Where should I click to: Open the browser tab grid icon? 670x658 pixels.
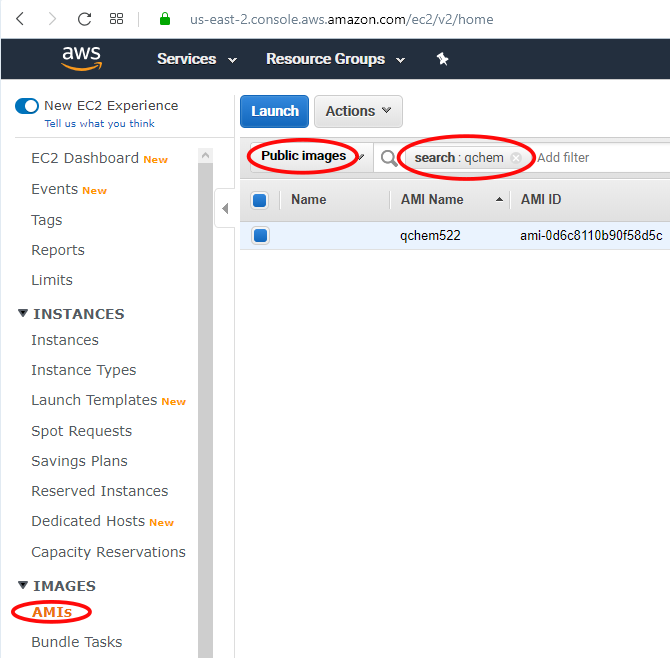pyautogui.click(x=116, y=19)
